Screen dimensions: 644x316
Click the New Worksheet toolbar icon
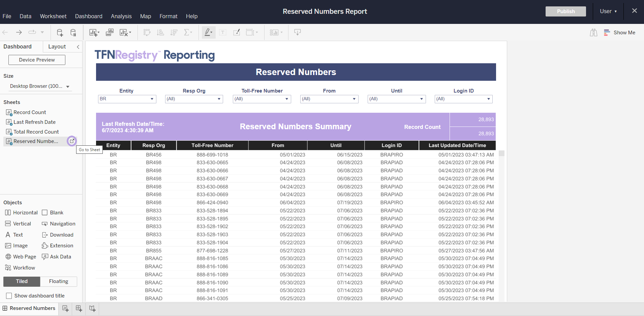coord(94,32)
